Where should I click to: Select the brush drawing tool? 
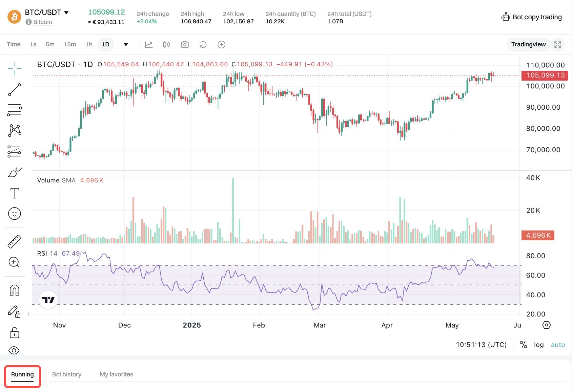coord(15,172)
